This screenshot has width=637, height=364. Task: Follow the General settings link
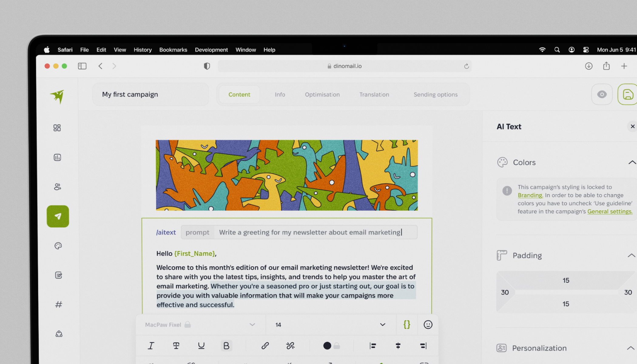[x=610, y=211]
